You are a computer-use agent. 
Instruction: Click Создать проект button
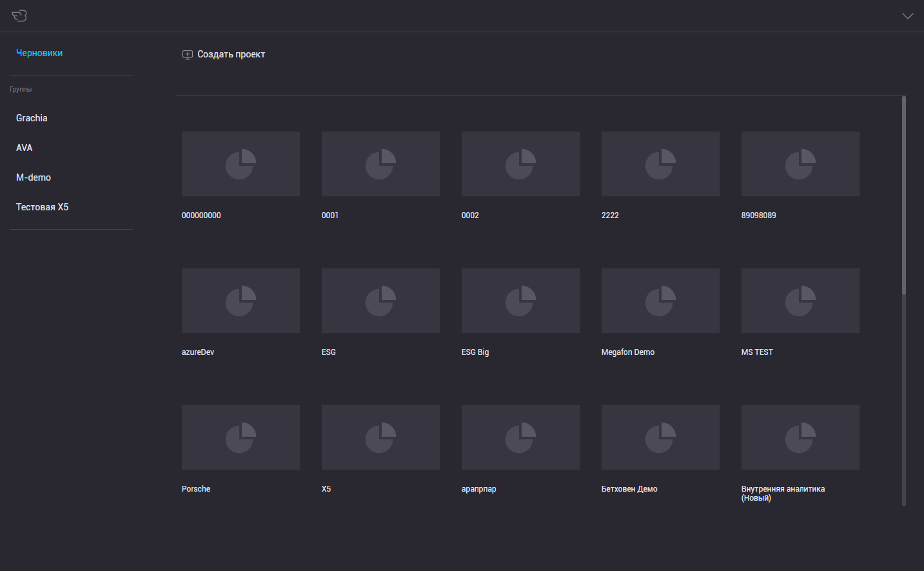(224, 55)
